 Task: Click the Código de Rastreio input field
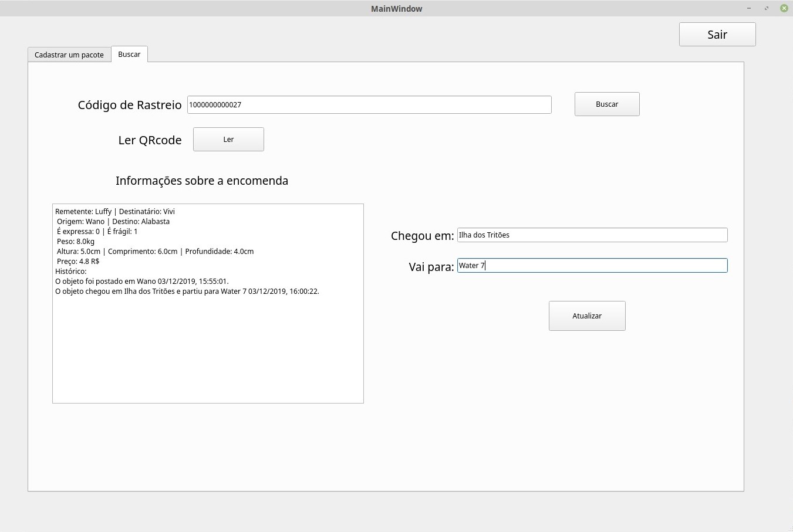tap(369, 104)
